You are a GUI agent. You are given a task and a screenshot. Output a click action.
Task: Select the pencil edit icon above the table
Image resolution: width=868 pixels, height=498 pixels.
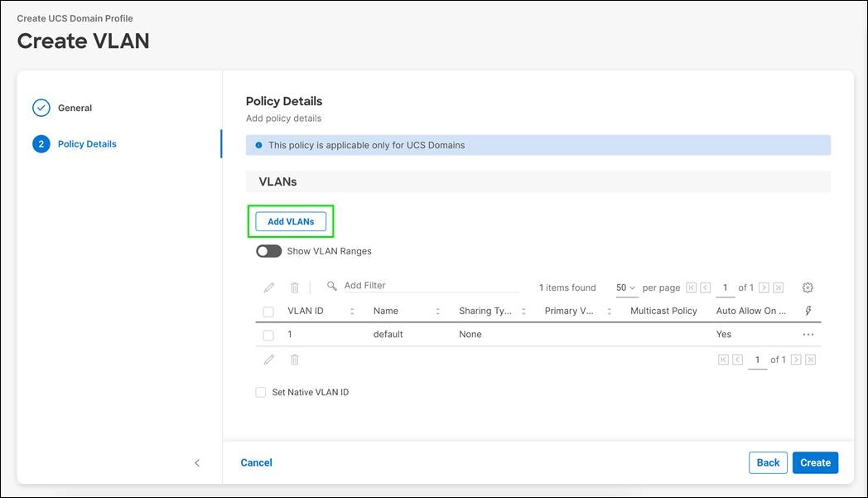tap(268, 287)
